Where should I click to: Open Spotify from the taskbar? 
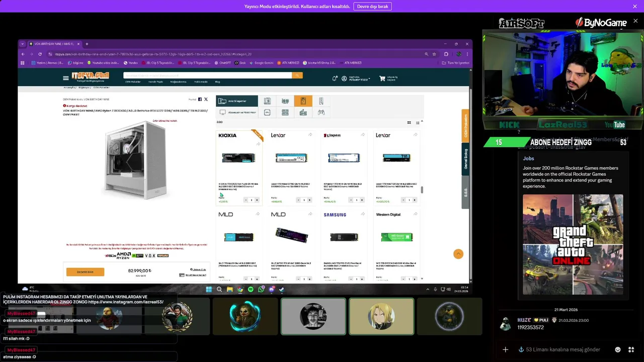coord(251,289)
